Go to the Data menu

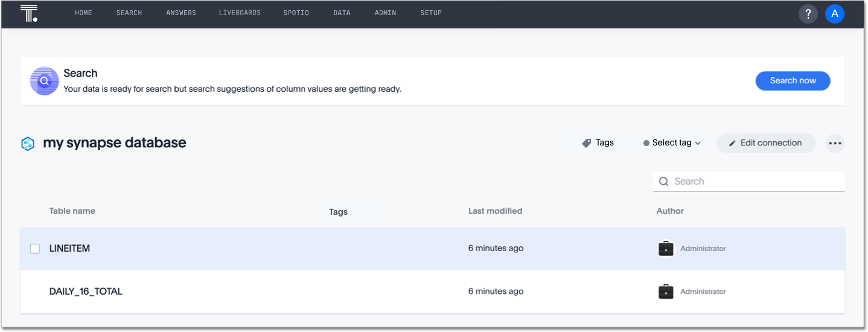pyautogui.click(x=342, y=13)
